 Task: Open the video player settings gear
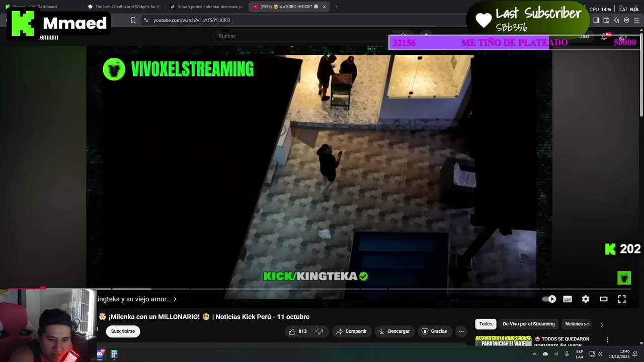coord(586,299)
